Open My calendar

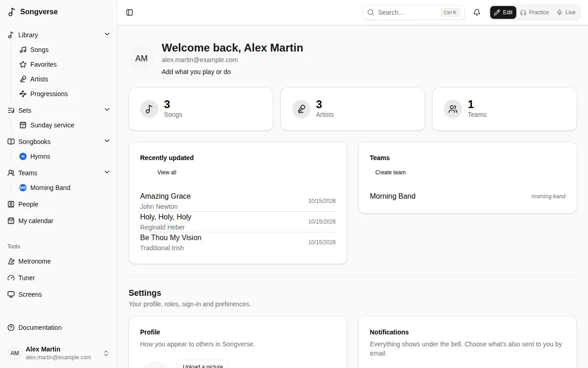click(59, 221)
